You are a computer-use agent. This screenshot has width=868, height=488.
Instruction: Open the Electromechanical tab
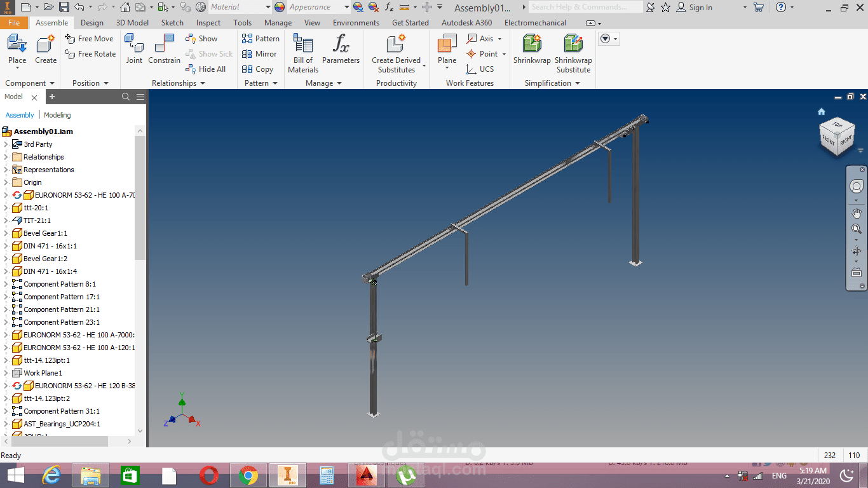535,23
